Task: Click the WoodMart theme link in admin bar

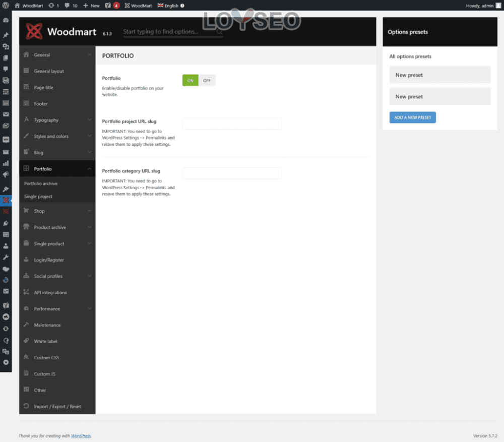Action: pyautogui.click(x=138, y=6)
